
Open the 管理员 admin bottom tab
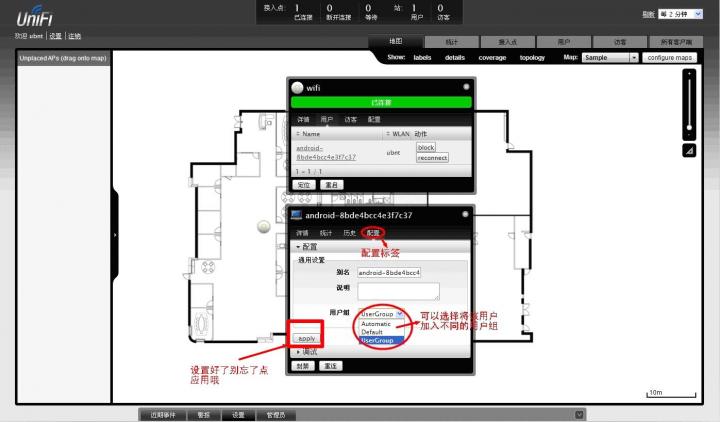click(276, 415)
